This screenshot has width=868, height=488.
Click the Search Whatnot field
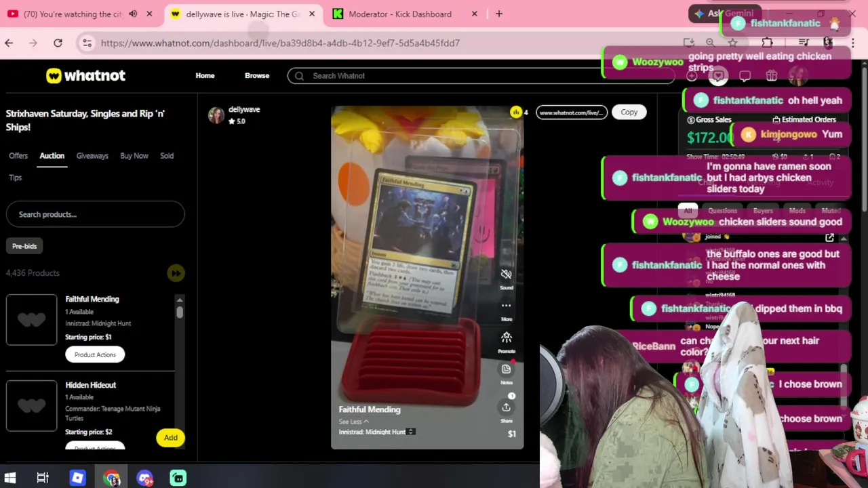481,76
